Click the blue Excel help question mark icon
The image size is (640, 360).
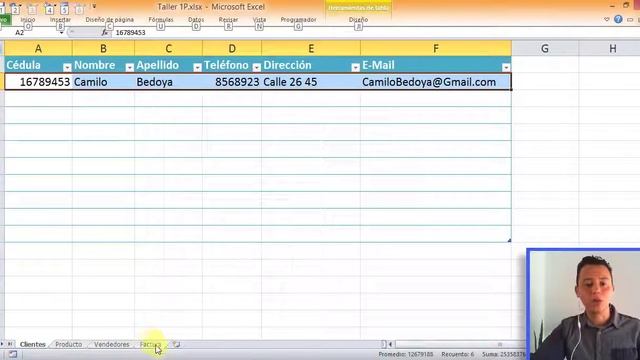pos(618,19)
